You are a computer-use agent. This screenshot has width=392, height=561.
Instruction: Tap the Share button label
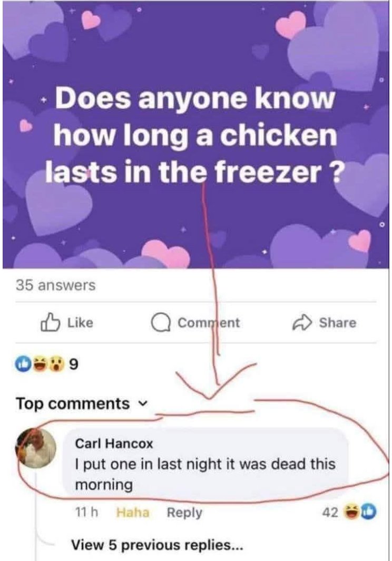click(338, 323)
